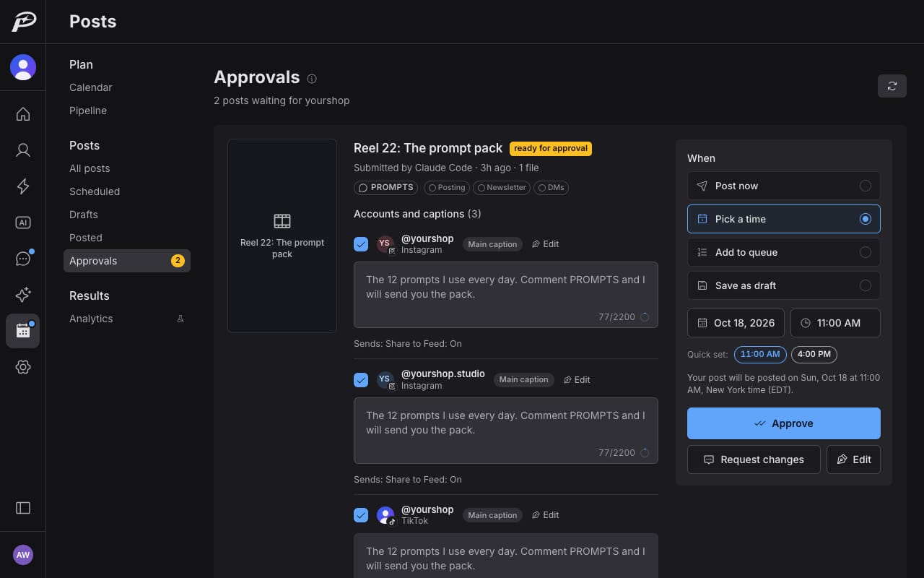This screenshot has height=578, width=924.
Task: Click the lightning bolt icon in the sidebar
Action: (23, 186)
